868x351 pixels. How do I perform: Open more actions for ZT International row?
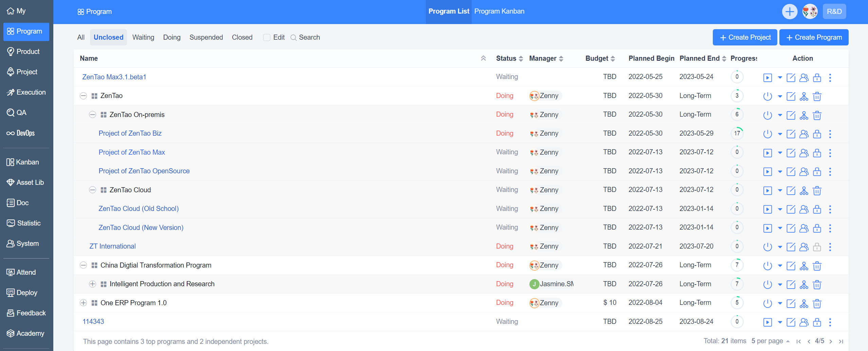pyautogui.click(x=830, y=247)
